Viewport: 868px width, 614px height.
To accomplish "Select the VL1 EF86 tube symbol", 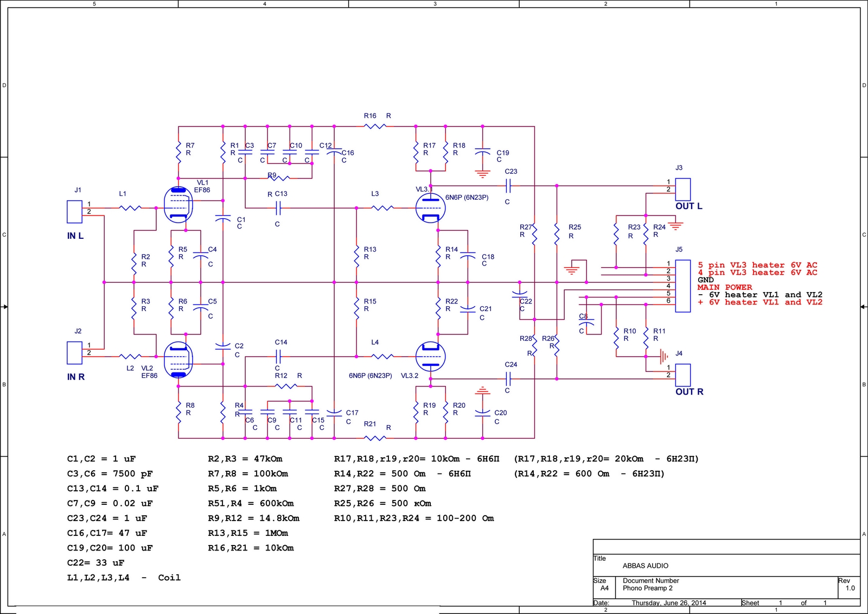I will [178, 205].
